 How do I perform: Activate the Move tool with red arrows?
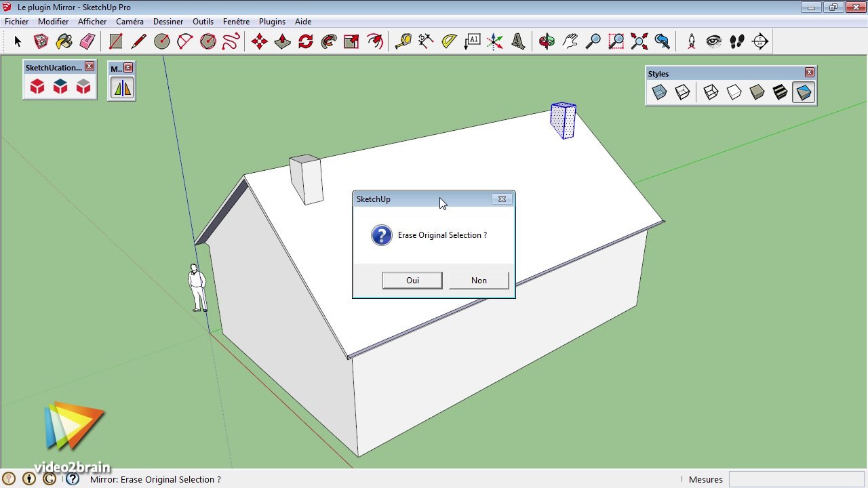click(259, 41)
